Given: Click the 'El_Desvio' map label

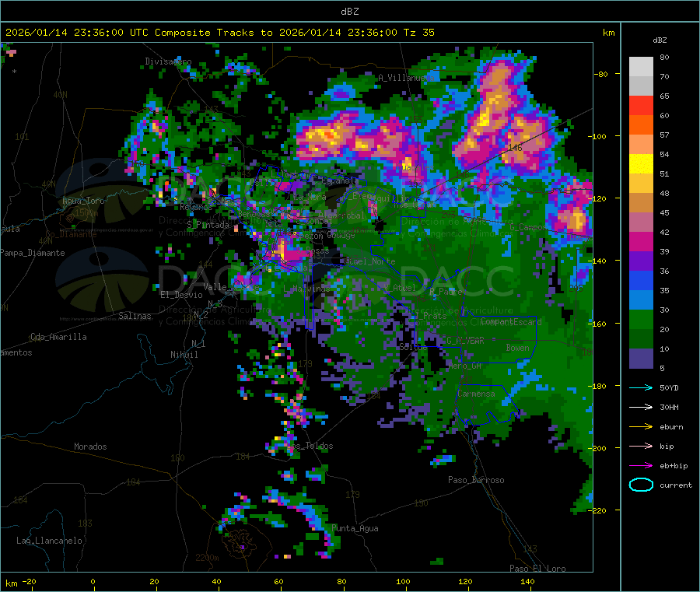Looking at the screenshot, I should click(x=181, y=295).
